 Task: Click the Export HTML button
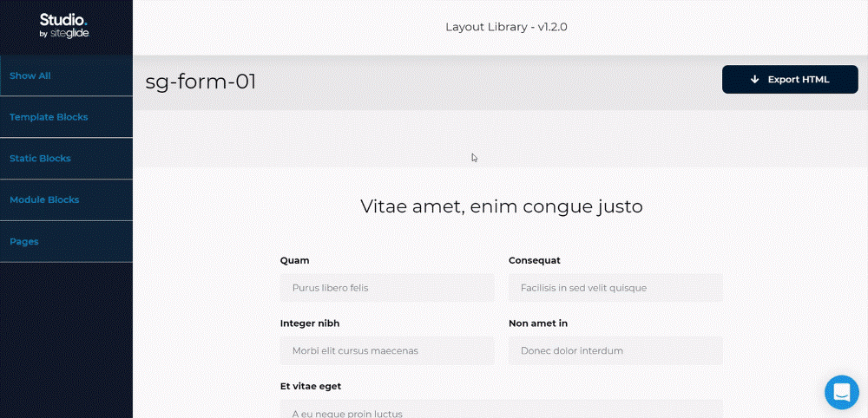[790, 80]
